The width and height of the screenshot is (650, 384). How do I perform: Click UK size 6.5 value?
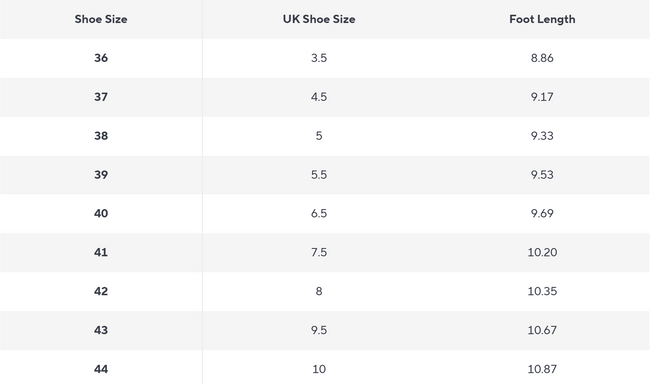point(319,214)
